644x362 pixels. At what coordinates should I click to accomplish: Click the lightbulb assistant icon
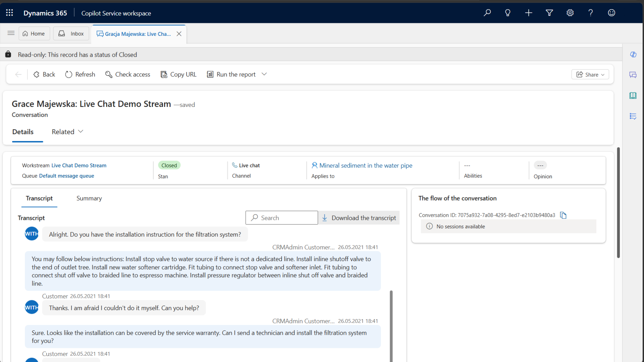coord(508,13)
